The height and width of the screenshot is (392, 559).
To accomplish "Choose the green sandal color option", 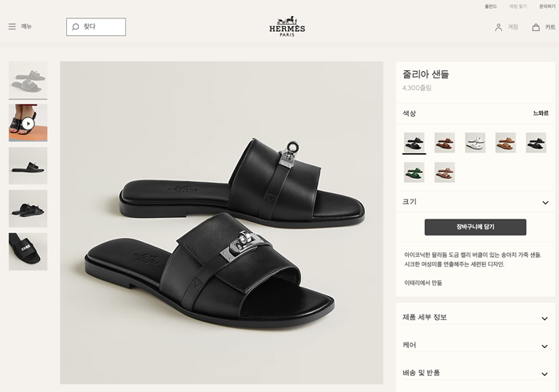I will point(414,172).
